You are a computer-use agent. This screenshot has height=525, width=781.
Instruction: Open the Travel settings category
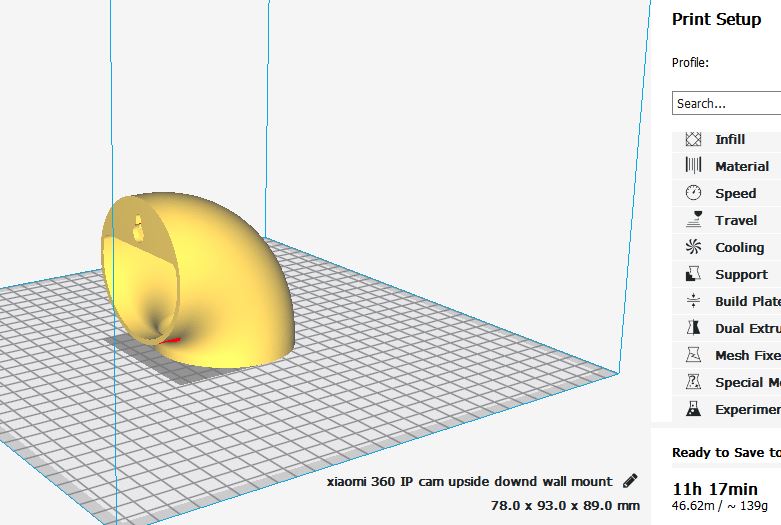click(x=727, y=220)
